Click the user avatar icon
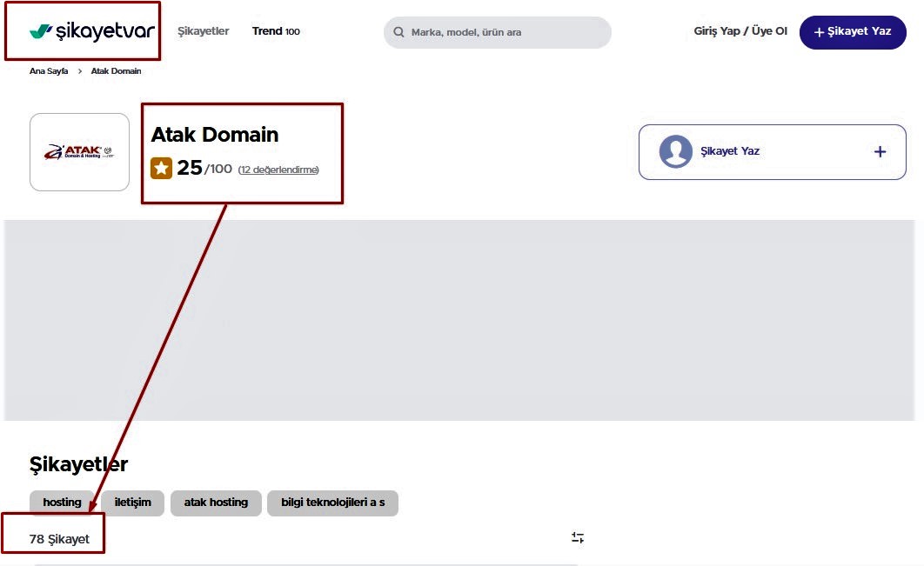 pos(675,151)
